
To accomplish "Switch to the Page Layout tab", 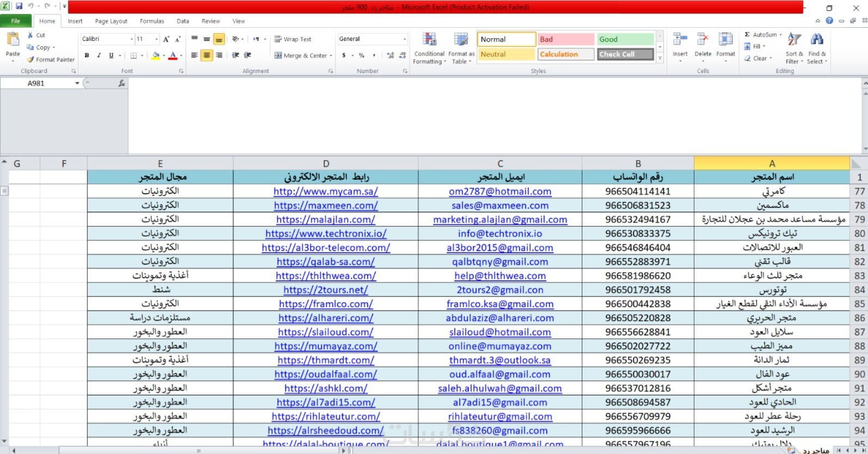I will click(111, 21).
